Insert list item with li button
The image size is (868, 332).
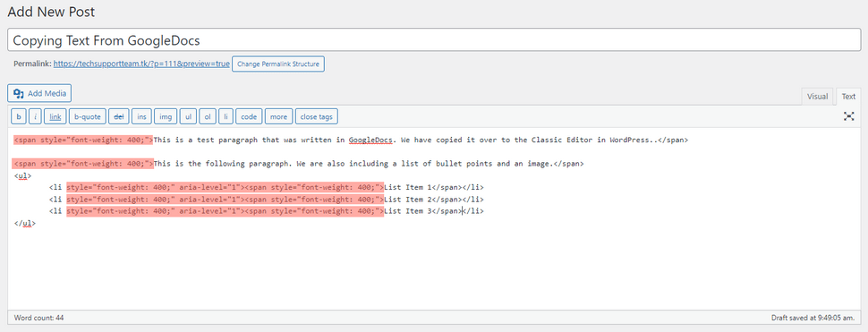coord(226,116)
